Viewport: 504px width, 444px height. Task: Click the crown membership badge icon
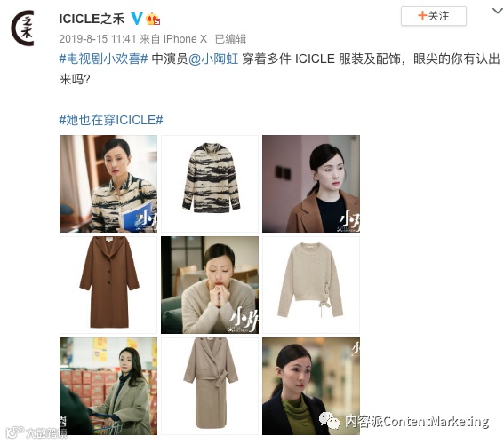153,19
